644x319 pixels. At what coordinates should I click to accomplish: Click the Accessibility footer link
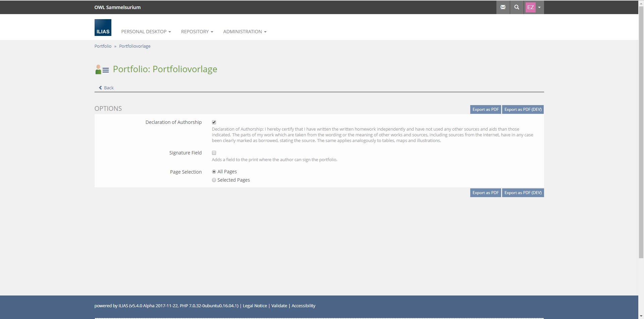[303, 306]
